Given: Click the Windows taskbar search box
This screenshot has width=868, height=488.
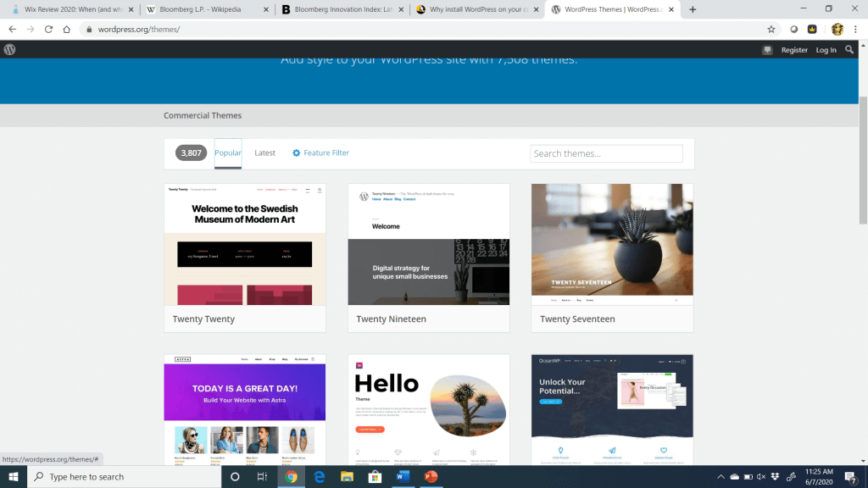Looking at the screenshot, I should [124, 476].
